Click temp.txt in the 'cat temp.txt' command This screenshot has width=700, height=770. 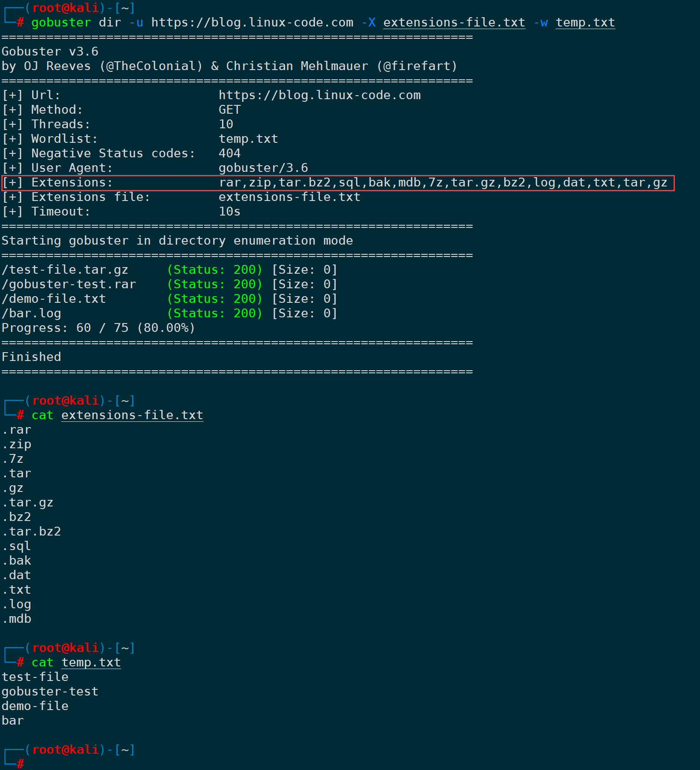[x=91, y=662]
